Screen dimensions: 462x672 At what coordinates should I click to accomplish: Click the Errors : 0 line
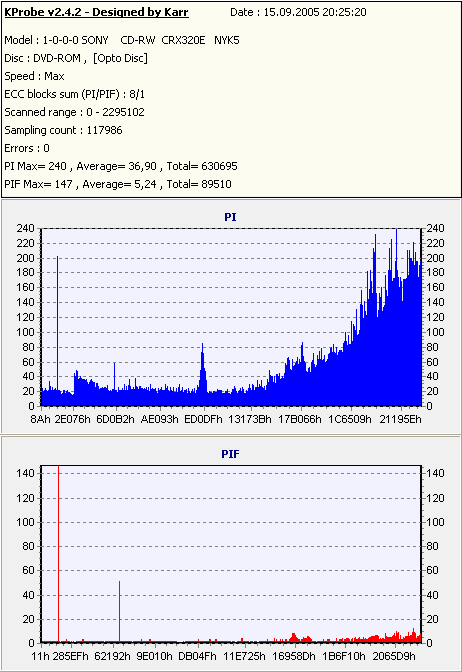(27, 148)
